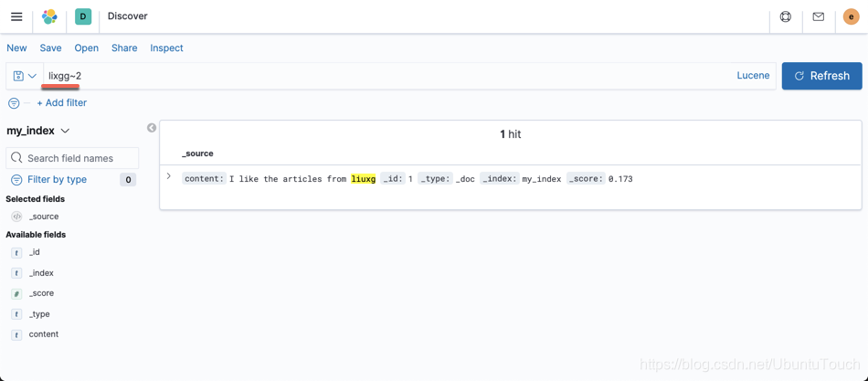The width and height of the screenshot is (868, 381).
Task: Select the _type available field
Action: (x=39, y=314)
